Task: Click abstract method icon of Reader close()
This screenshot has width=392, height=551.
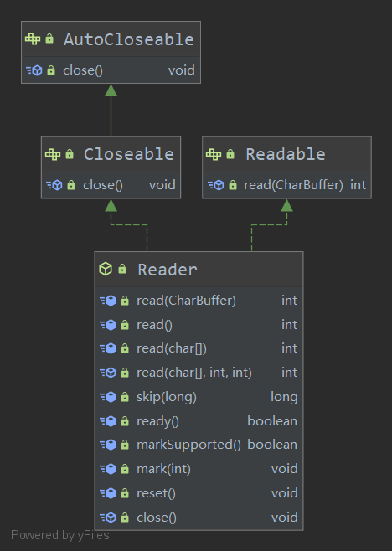Action: [x=108, y=518]
